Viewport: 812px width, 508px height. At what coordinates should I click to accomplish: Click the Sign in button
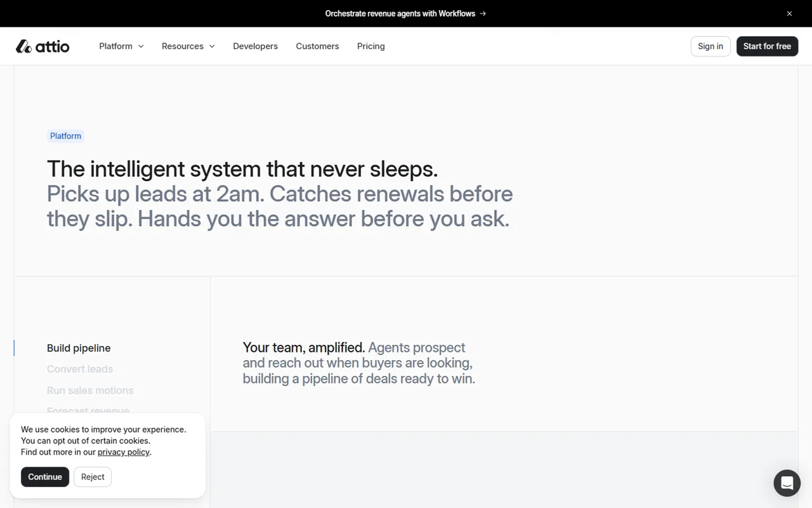[x=710, y=46]
